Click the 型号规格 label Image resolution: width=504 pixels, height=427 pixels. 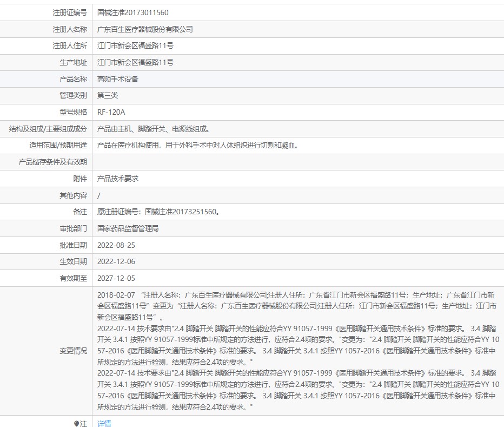tap(74, 113)
